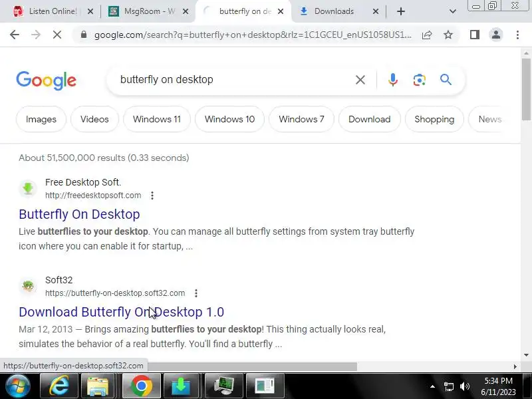This screenshot has height=399, width=532.
Task: Apply the Windows 7 filter chip
Action: click(x=301, y=120)
